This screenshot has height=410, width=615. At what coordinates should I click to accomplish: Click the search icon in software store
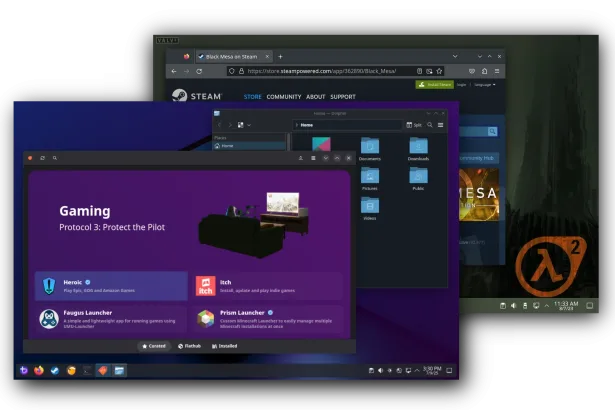click(54, 158)
